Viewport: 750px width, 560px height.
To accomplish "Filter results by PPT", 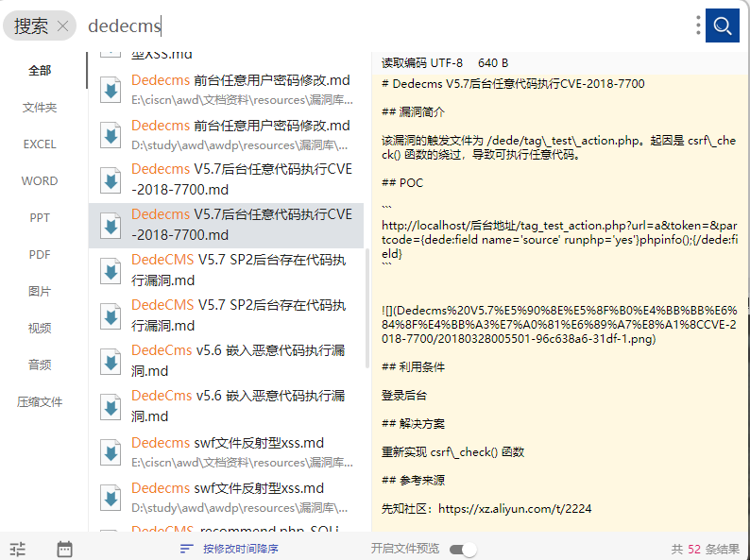I will click(40, 218).
